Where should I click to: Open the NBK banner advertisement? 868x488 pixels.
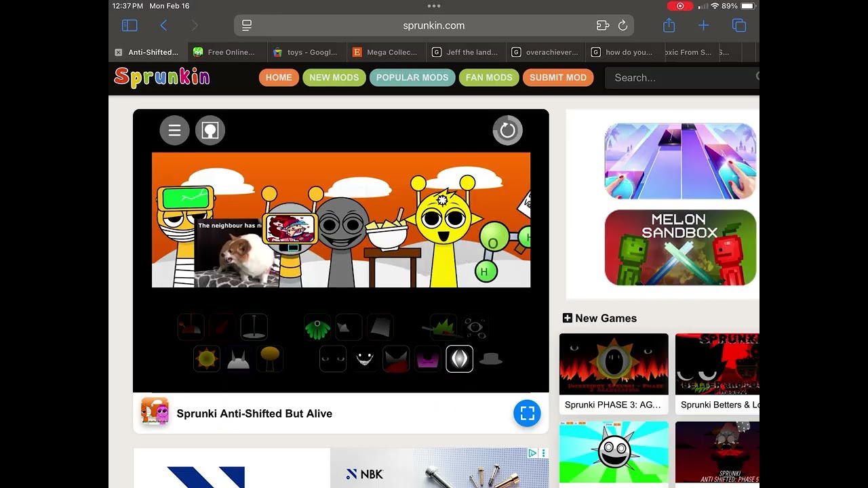click(340, 468)
